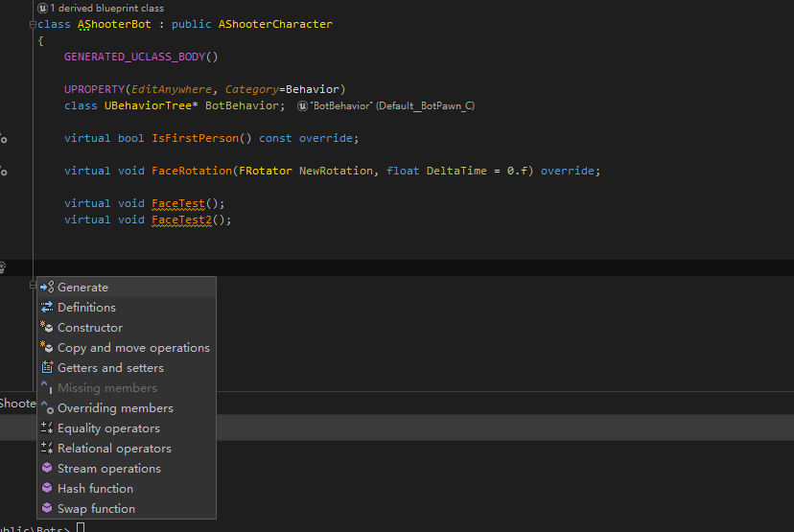Select the Swap function entry
794x532 pixels.
96,509
